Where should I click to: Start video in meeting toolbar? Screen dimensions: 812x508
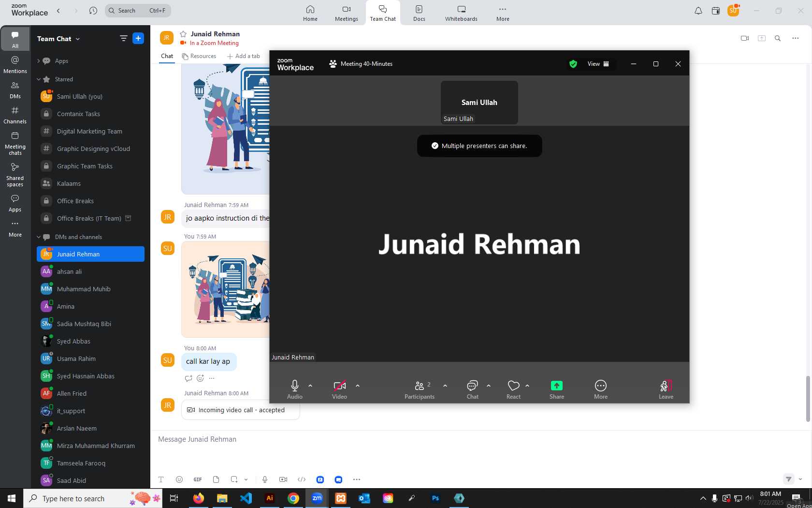tap(339, 389)
